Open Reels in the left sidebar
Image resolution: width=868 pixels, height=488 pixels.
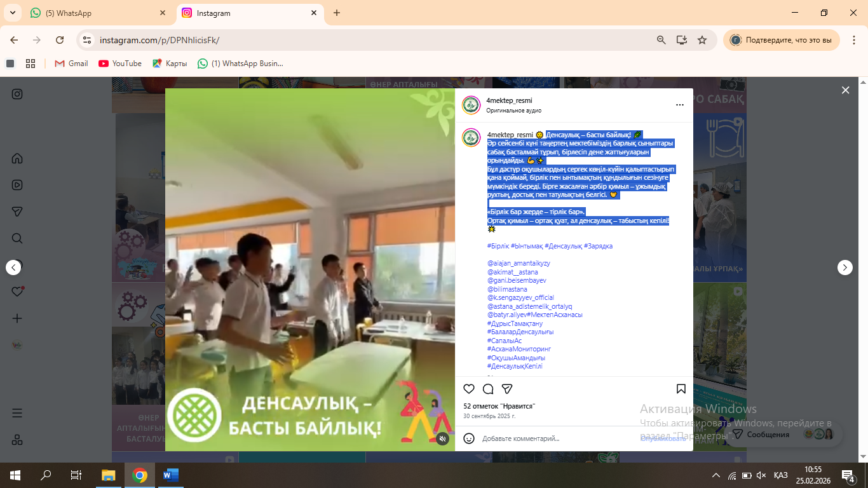point(17,185)
